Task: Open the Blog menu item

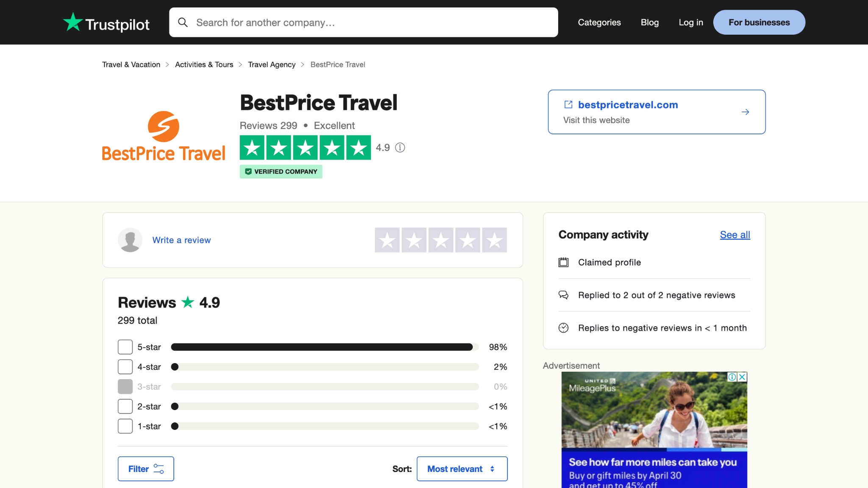Action: click(x=649, y=22)
